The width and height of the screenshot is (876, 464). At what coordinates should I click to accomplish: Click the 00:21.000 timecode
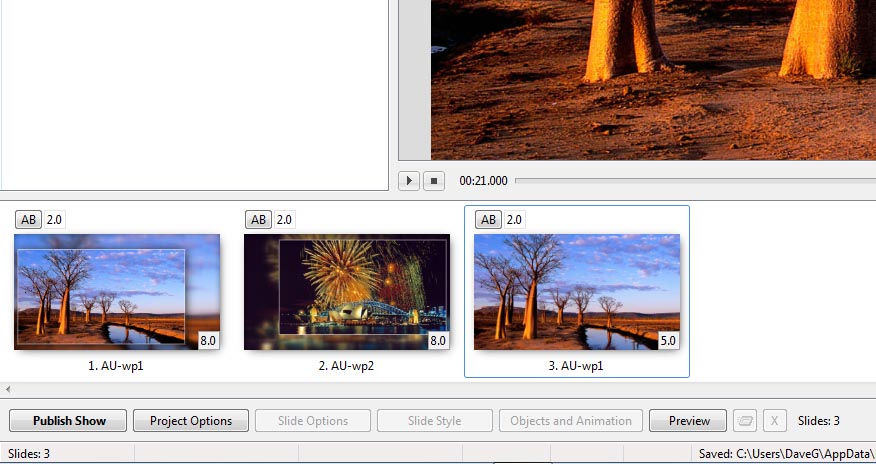coord(483,181)
